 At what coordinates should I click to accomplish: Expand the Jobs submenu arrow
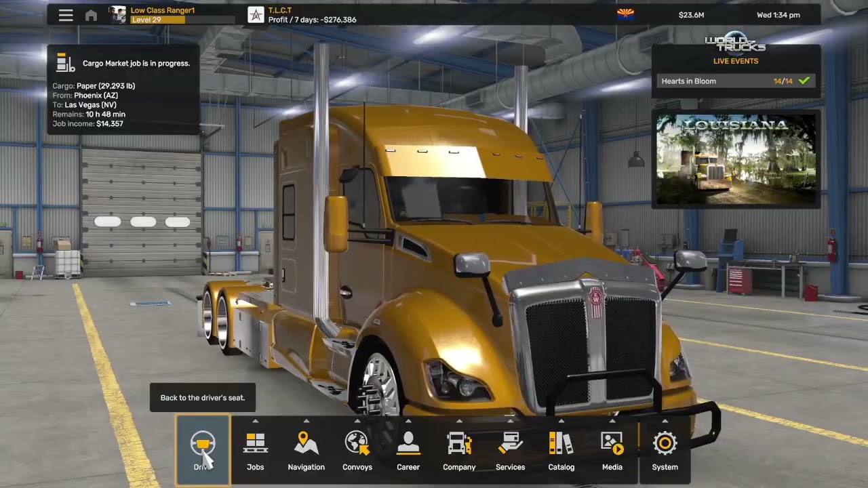(x=255, y=420)
